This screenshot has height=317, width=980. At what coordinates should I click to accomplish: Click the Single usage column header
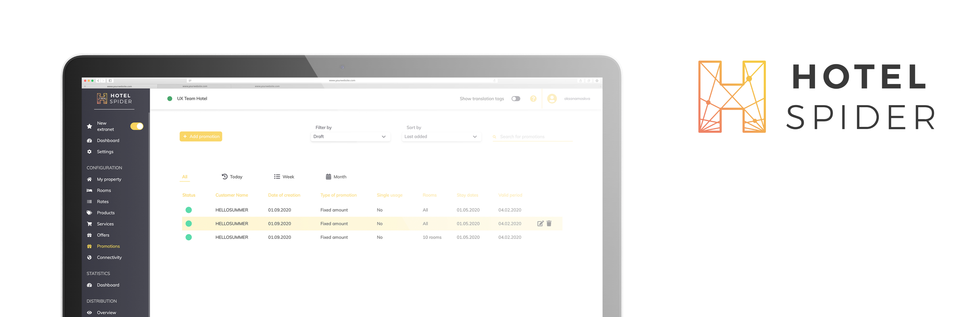(x=390, y=195)
